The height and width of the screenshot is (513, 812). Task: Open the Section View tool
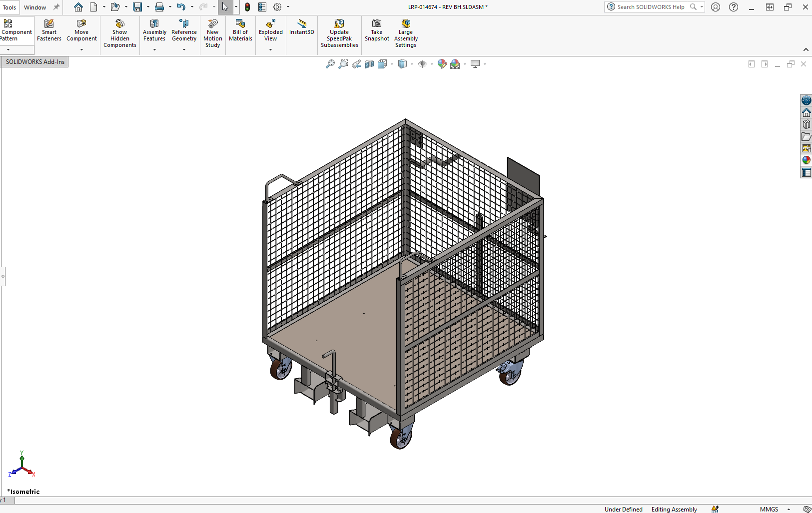click(x=370, y=64)
